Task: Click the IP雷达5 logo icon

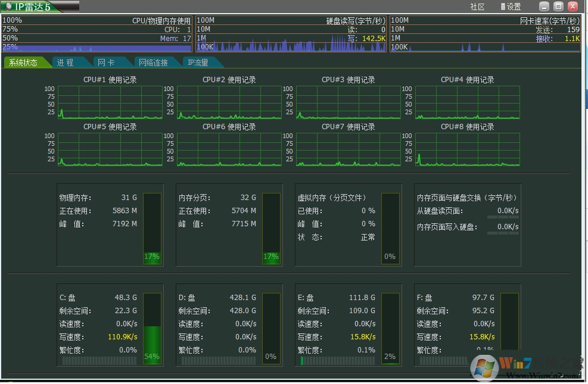Action: pos(8,7)
